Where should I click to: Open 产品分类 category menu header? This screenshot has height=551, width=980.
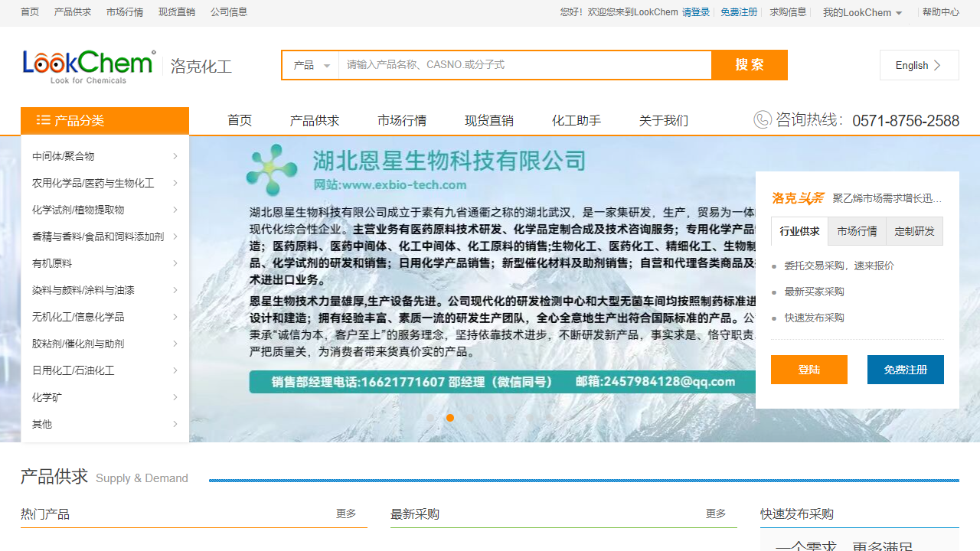(105, 120)
